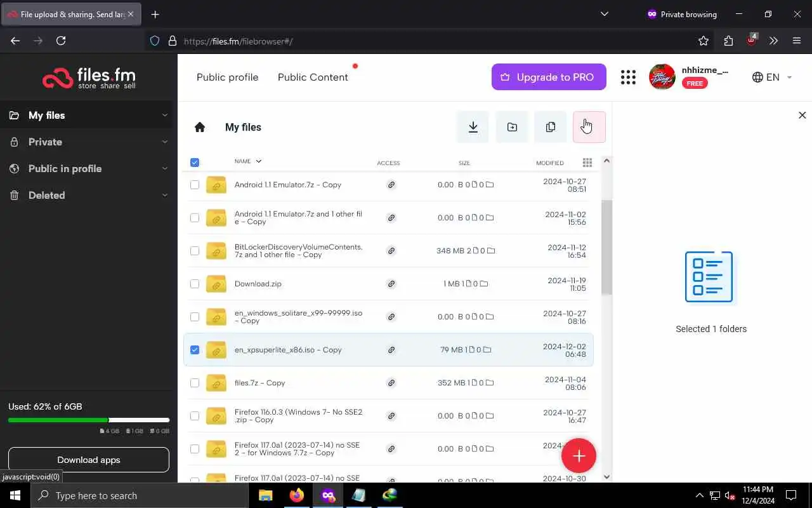The width and height of the screenshot is (812, 508).
Task: Check Firefox 116.0.3 row checkbox
Action: pyautogui.click(x=195, y=416)
